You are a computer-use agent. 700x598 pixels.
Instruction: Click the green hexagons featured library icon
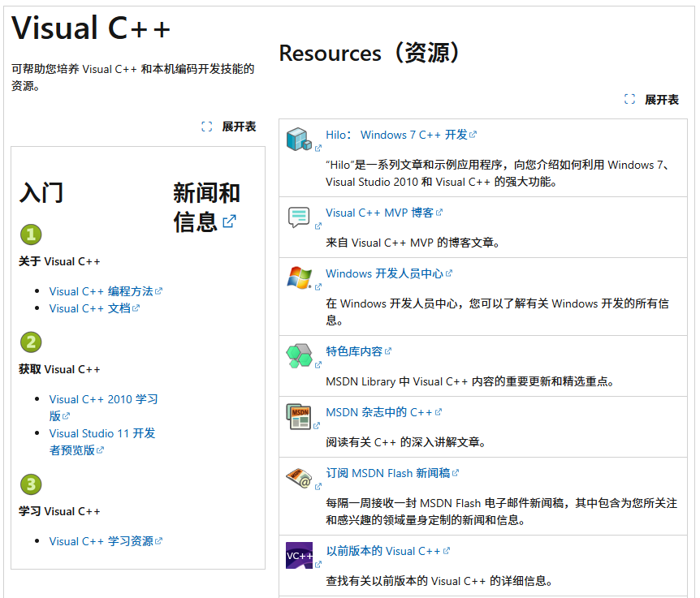(299, 355)
